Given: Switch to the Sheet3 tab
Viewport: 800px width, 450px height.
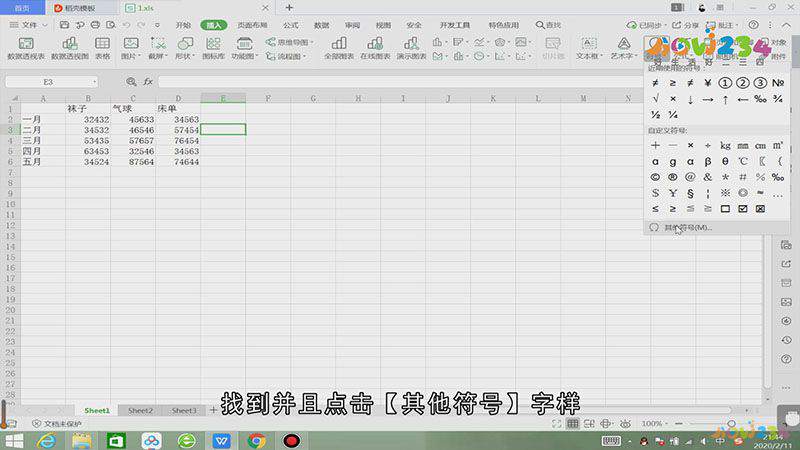Looking at the screenshot, I should [184, 410].
